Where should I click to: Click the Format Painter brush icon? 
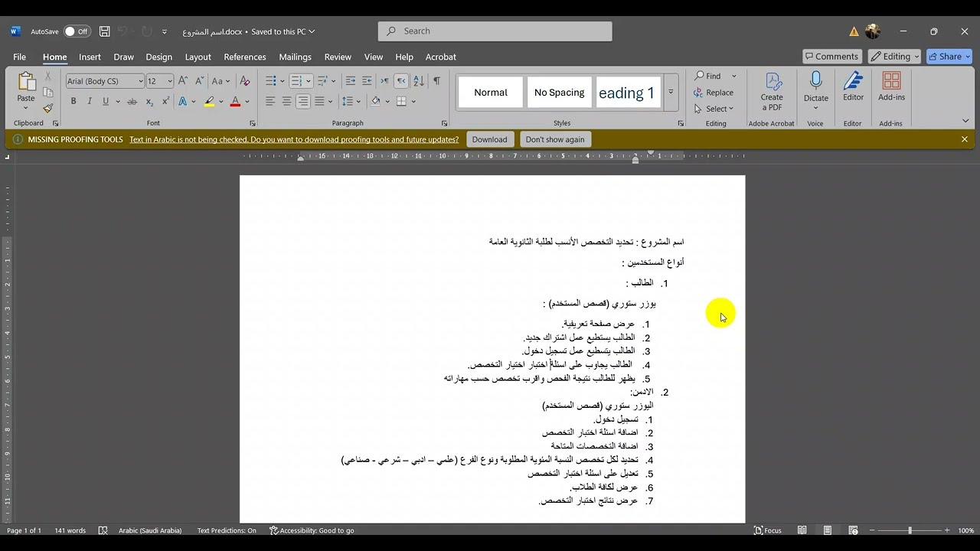[x=47, y=108]
